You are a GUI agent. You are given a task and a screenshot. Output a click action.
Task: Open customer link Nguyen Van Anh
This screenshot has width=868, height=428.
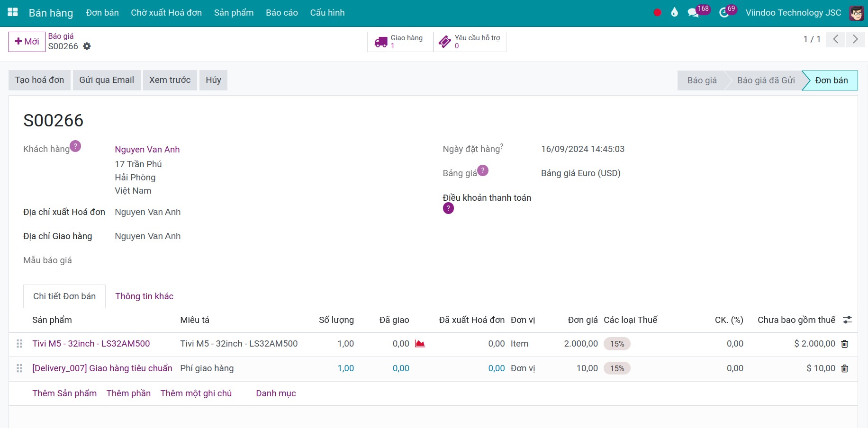coord(147,150)
